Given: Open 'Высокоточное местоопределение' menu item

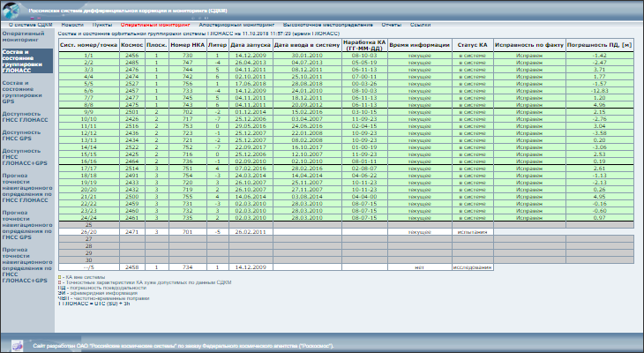Looking at the screenshot, I should tap(328, 25).
